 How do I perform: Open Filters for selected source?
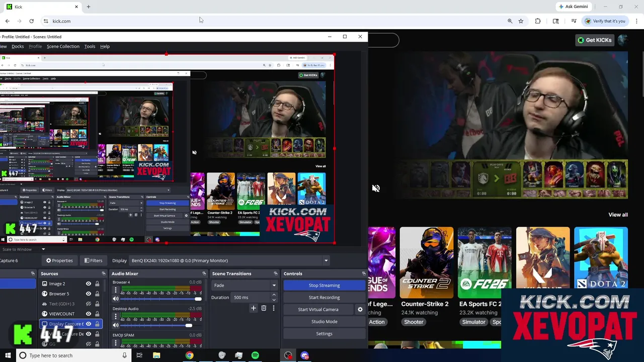click(93, 260)
